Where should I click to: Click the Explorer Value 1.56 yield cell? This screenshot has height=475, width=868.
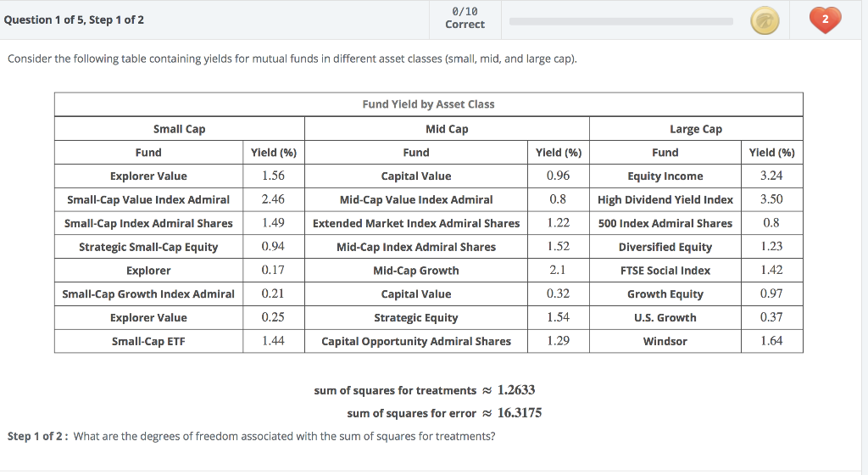click(x=273, y=176)
